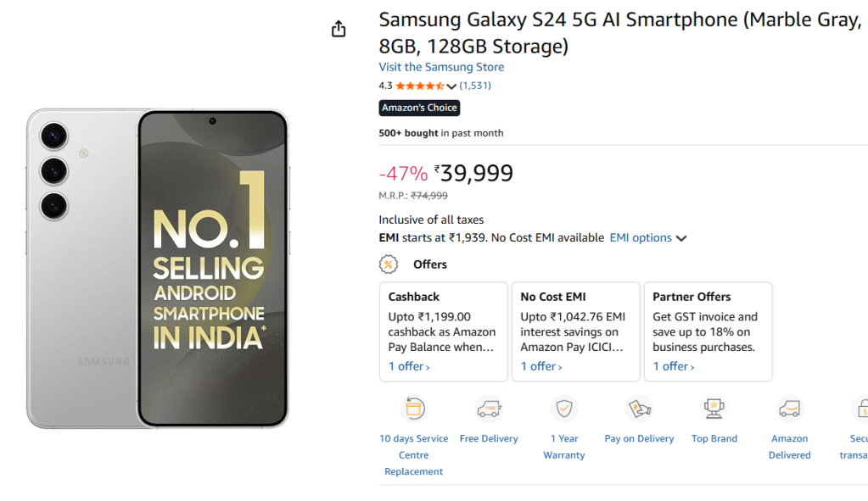Screen dimensions: 868x501
Task: Open the Cashback 1 offer link
Action: pos(409,366)
